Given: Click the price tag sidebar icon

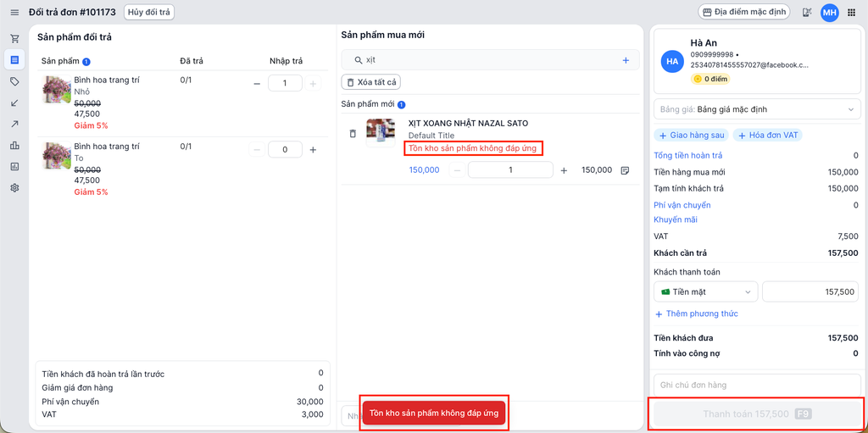Looking at the screenshot, I should (x=14, y=81).
